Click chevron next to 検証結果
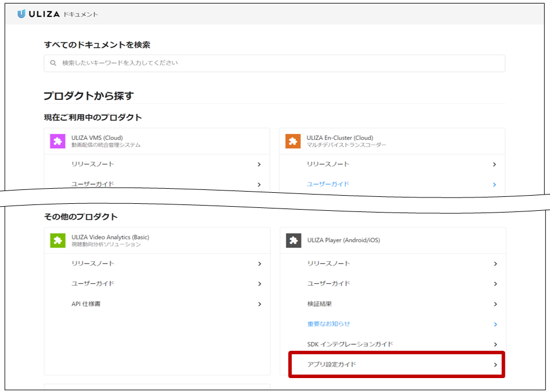Screen dimensions: 550x392 click(495, 304)
